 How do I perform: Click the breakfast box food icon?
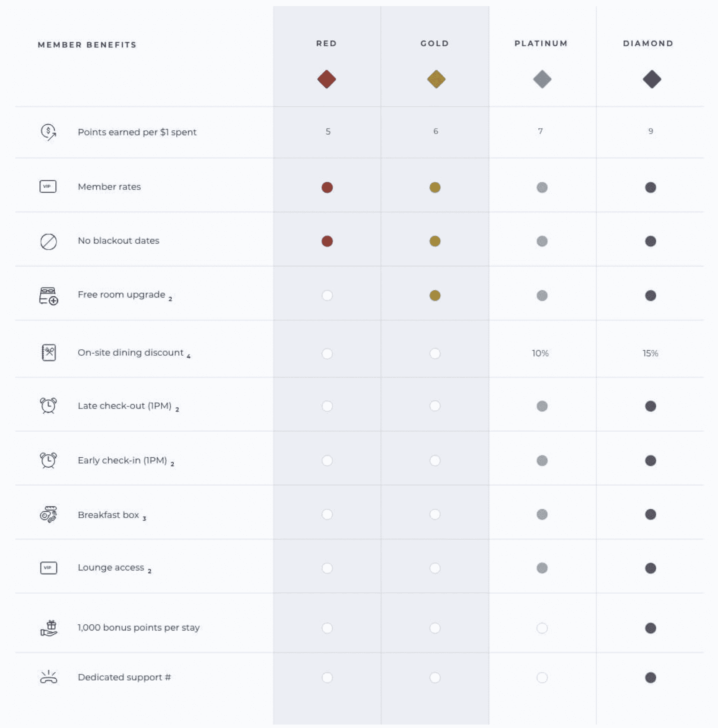click(48, 514)
